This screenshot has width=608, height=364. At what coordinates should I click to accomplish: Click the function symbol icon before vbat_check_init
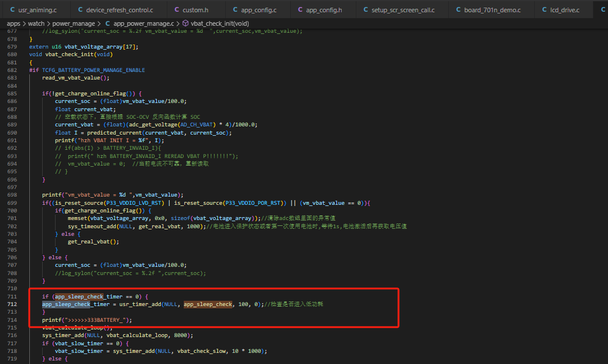pos(186,23)
